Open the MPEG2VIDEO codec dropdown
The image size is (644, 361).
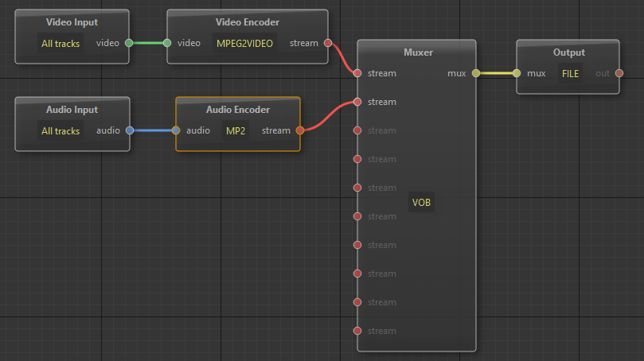click(x=244, y=44)
